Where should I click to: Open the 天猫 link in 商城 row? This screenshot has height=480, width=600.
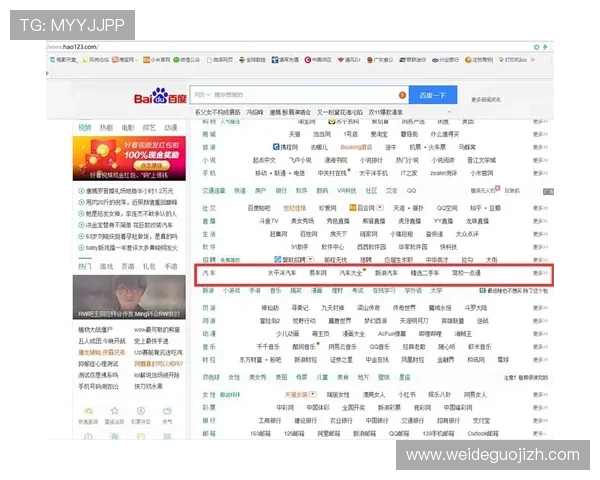click(294, 134)
